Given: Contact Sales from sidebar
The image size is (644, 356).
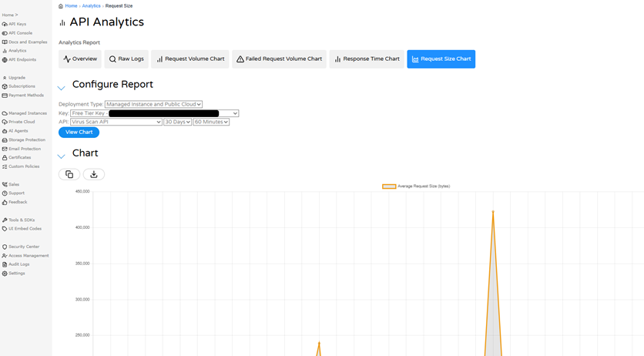Looking at the screenshot, I should (x=11, y=185).
